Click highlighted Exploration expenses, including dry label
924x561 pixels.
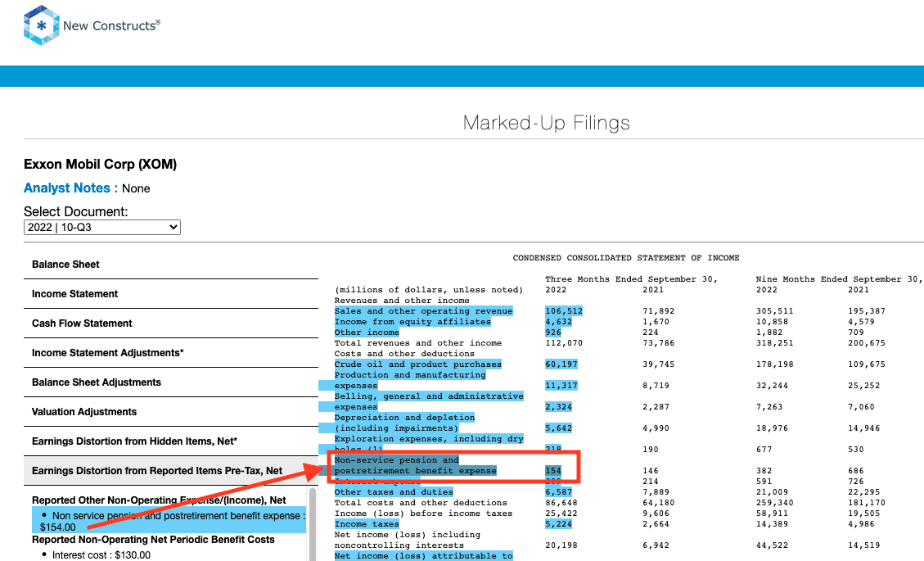(x=428, y=438)
